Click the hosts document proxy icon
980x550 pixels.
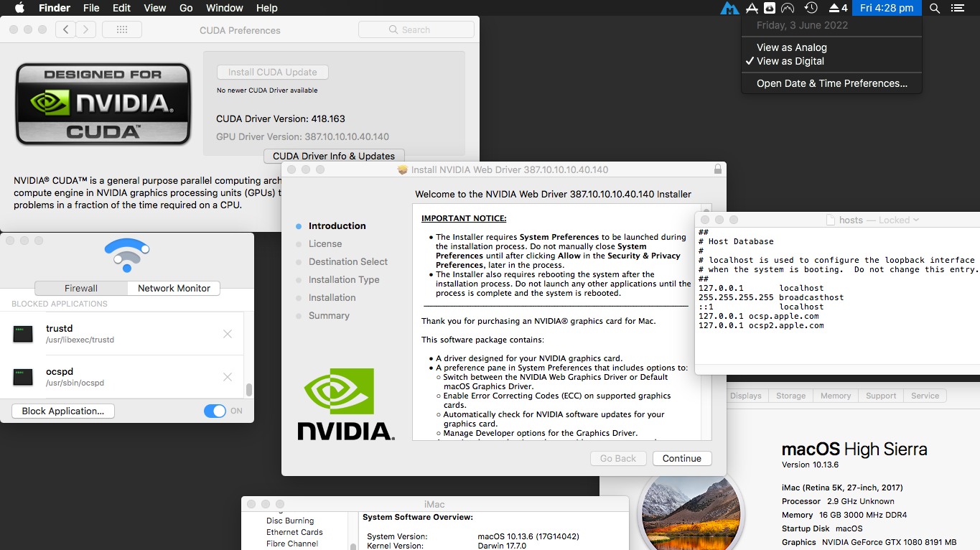tap(831, 220)
